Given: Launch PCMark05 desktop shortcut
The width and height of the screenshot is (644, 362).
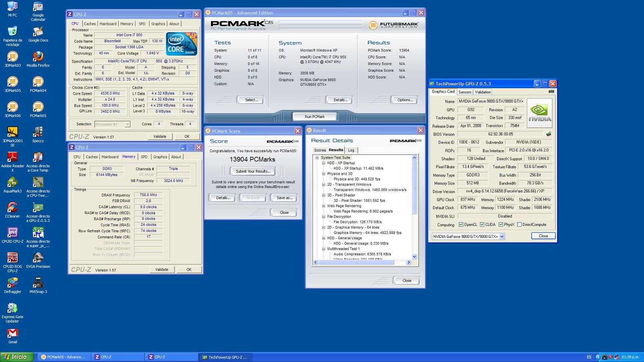Looking at the screenshot, I should click(38, 110).
